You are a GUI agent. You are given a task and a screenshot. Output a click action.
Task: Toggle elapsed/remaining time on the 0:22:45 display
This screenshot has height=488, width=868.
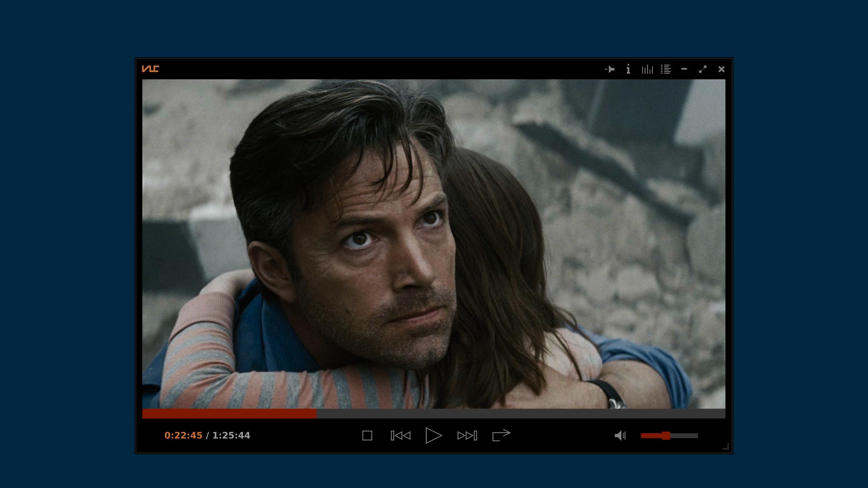[183, 435]
